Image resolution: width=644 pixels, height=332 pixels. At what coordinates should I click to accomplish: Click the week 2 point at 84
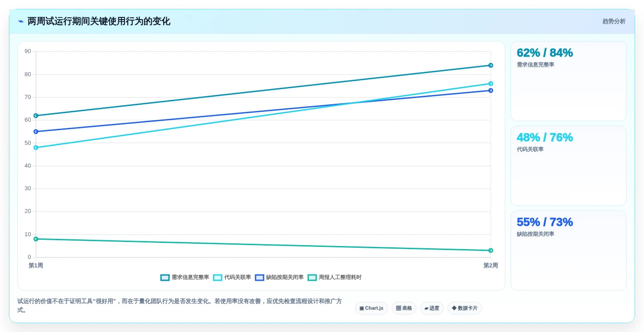click(491, 66)
